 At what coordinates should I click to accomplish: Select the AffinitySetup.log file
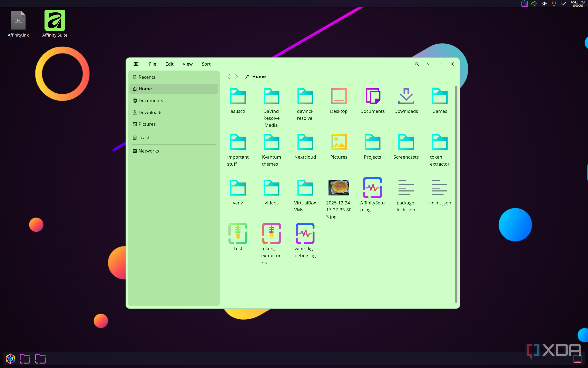tap(372, 195)
